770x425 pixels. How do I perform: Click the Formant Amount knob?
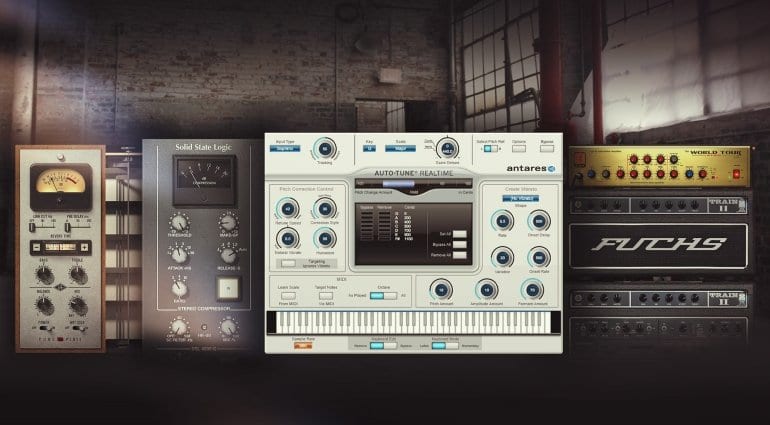pyautogui.click(x=532, y=290)
